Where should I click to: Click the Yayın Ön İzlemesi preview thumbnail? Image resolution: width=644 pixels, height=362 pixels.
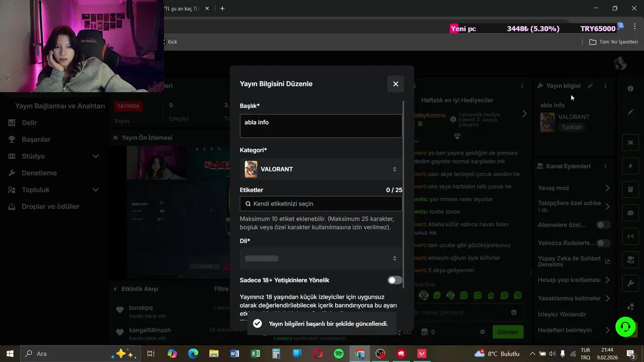click(177, 212)
